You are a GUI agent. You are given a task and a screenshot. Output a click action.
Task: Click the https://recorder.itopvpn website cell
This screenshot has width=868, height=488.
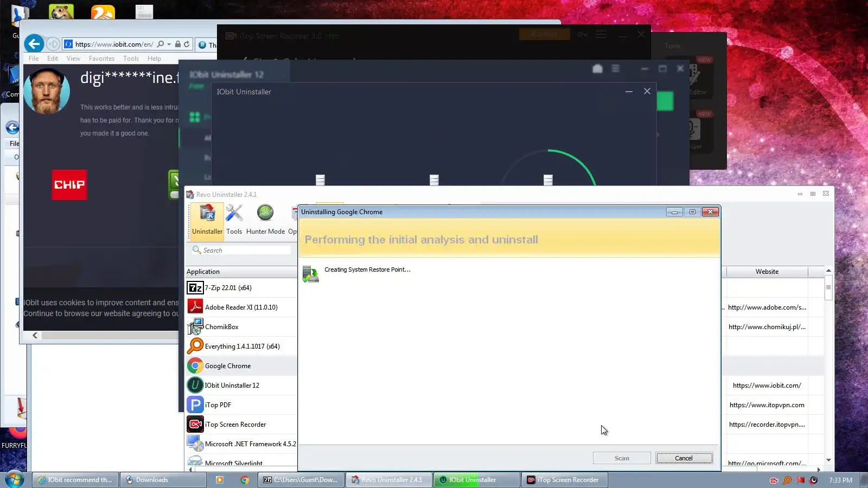point(767,425)
